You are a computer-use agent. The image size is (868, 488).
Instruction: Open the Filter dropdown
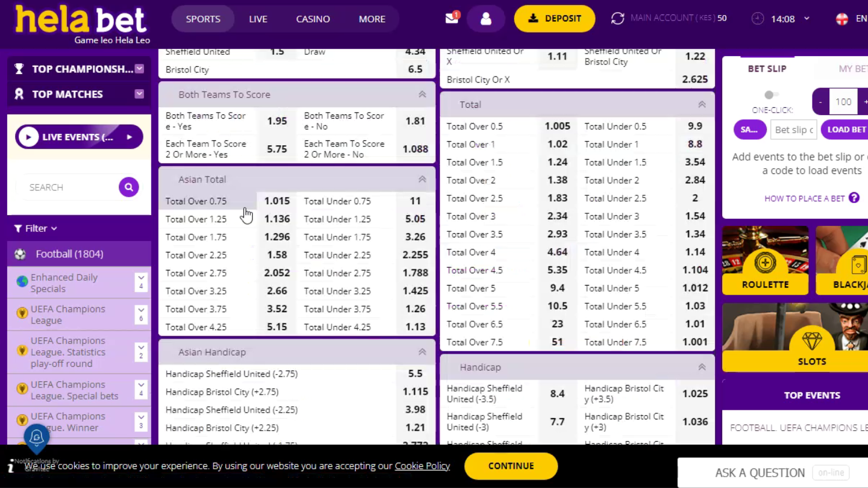click(x=36, y=228)
